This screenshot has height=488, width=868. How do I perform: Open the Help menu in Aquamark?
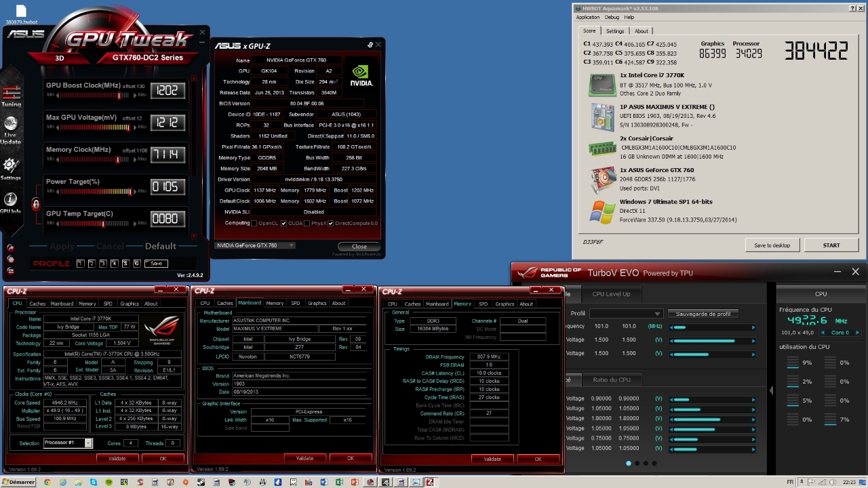(629, 17)
